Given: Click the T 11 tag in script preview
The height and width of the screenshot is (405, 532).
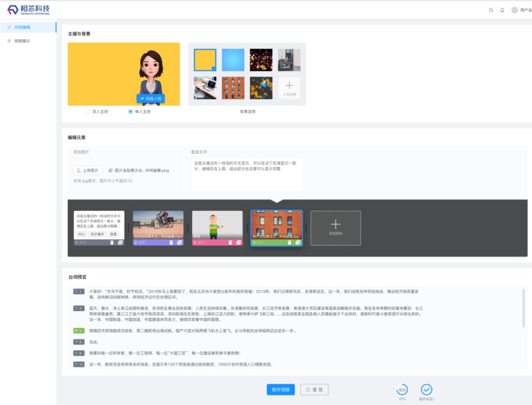Looking at the screenshot, I should [79, 364].
